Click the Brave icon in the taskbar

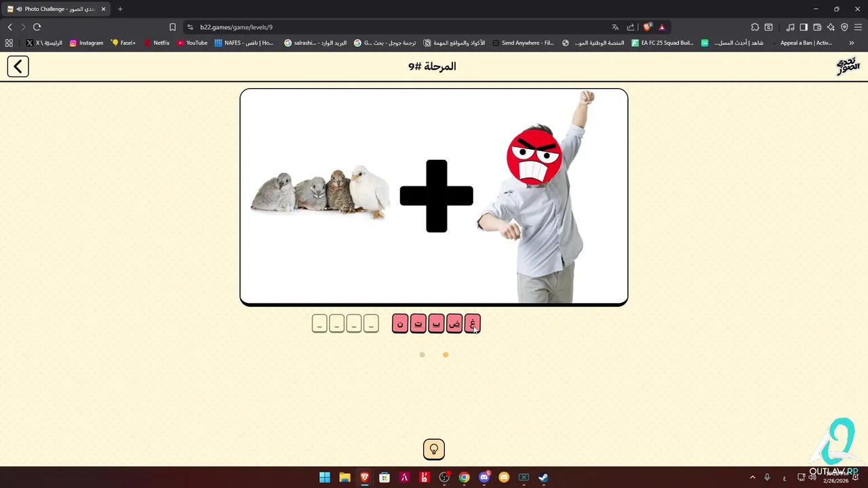tap(365, 477)
